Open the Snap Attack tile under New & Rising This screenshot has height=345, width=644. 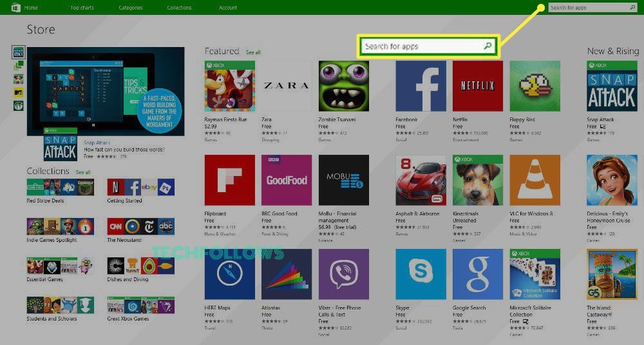[x=612, y=86]
